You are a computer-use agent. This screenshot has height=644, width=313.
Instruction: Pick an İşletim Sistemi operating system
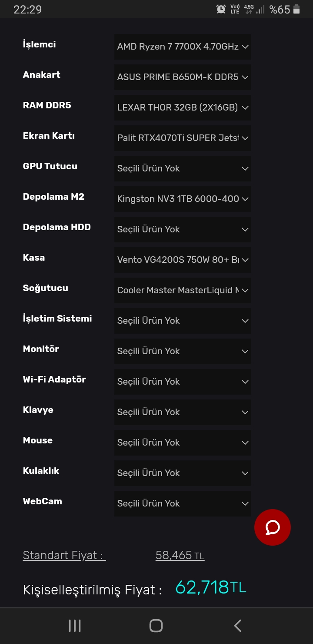pyautogui.click(x=183, y=321)
